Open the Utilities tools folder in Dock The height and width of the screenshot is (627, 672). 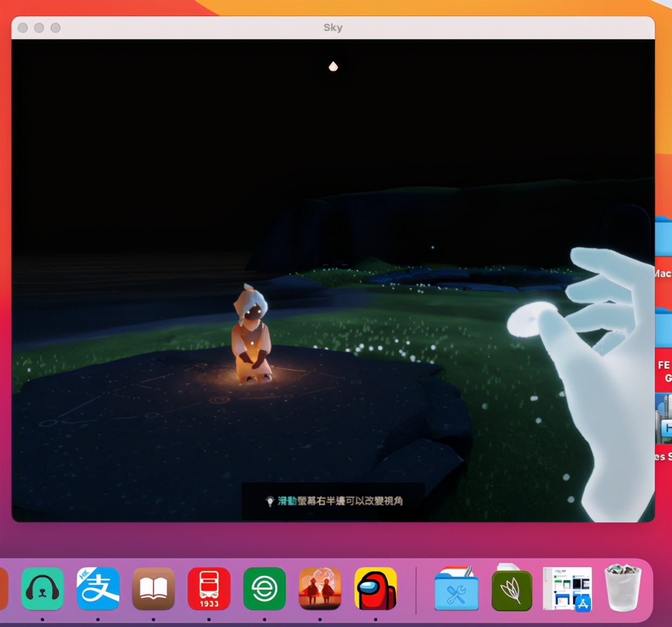[456, 589]
